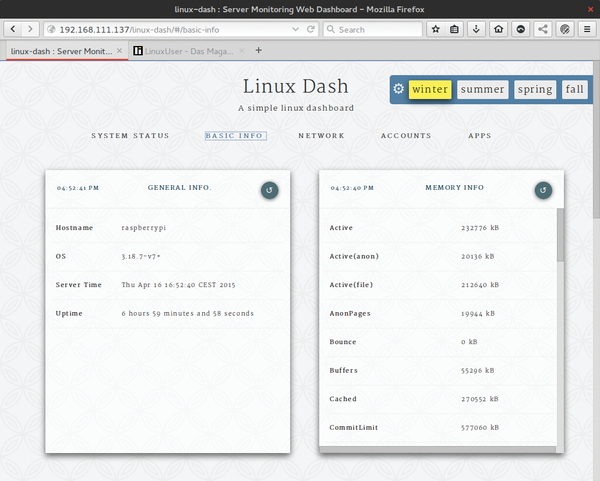
Task: Click the Bounce row label
Action: [x=343, y=342]
